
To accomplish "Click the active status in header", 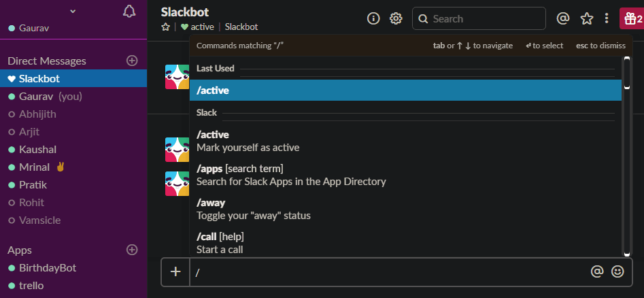I will click(x=198, y=27).
